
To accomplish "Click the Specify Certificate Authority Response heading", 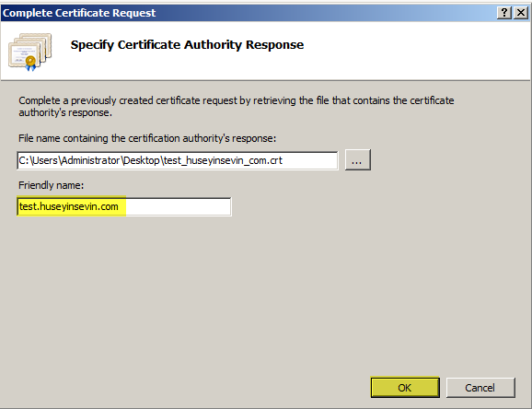I will 187,45.
